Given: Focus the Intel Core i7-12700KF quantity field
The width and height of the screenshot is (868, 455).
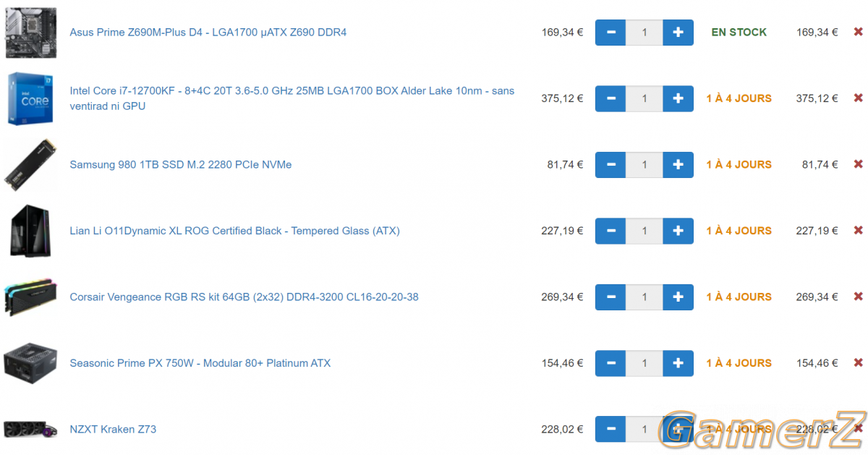Looking at the screenshot, I should tap(644, 98).
